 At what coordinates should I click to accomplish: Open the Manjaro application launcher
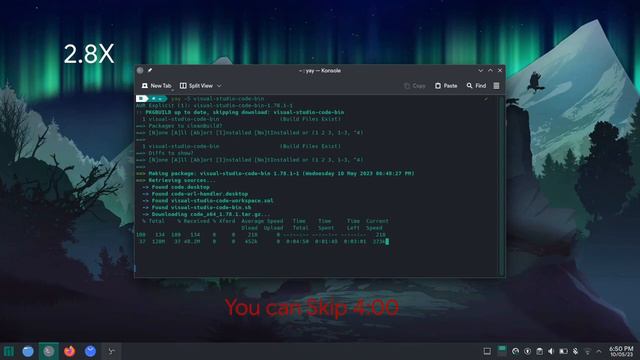[9, 351]
